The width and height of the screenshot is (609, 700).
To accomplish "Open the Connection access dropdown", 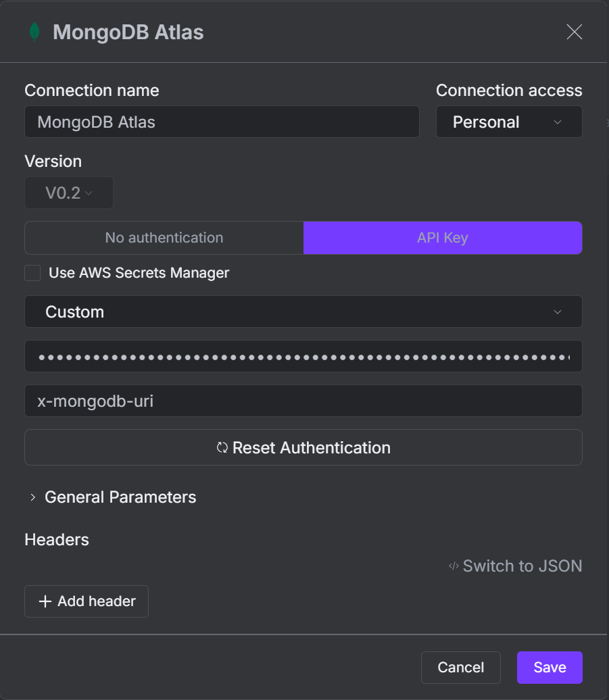I will [509, 122].
